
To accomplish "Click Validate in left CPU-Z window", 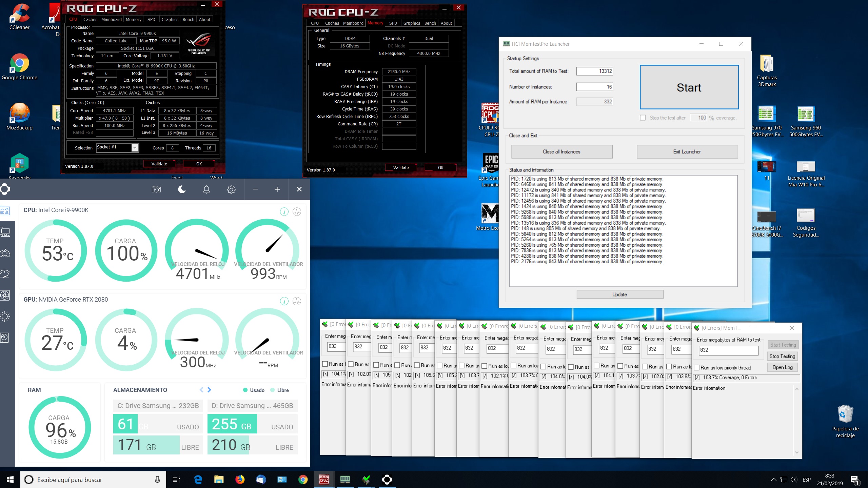I will click(159, 164).
